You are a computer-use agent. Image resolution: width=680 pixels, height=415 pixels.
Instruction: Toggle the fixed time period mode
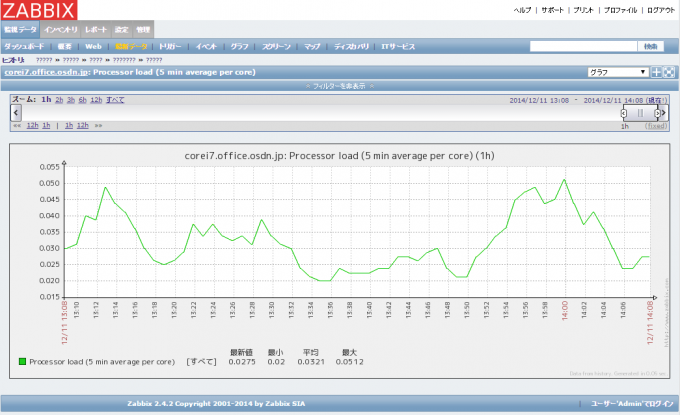656,126
